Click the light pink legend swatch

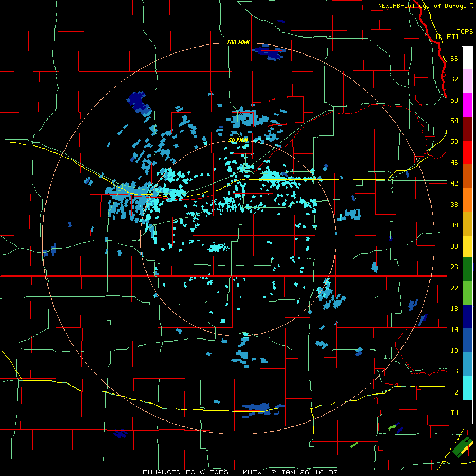467,81
